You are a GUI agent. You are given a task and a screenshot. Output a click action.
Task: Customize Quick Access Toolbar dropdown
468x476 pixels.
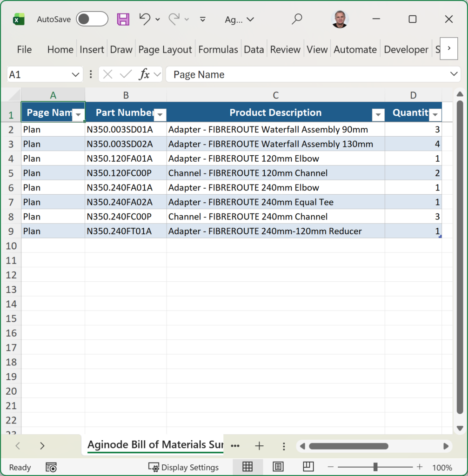(203, 20)
